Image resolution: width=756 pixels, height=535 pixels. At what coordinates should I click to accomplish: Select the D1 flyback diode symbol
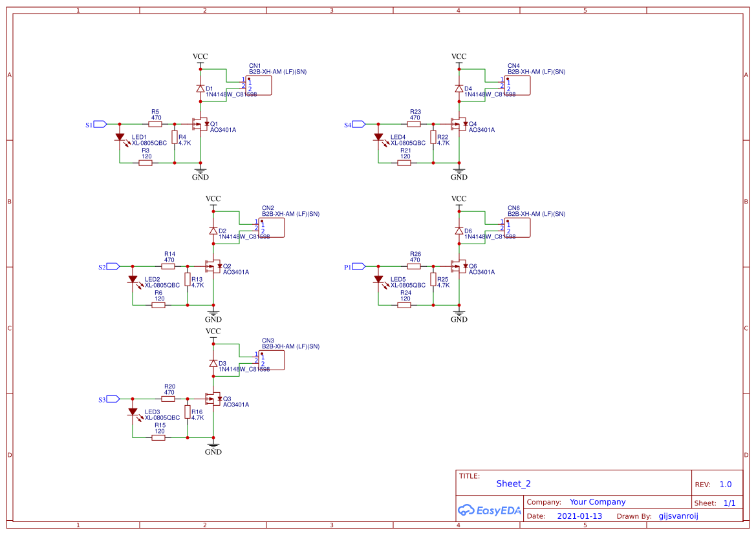click(200, 88)
